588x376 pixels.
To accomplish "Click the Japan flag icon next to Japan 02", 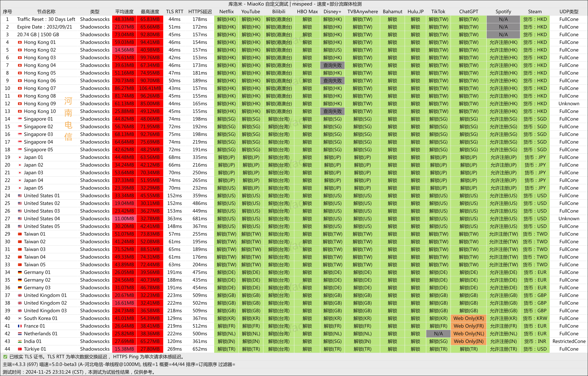I will click(20, 165).
